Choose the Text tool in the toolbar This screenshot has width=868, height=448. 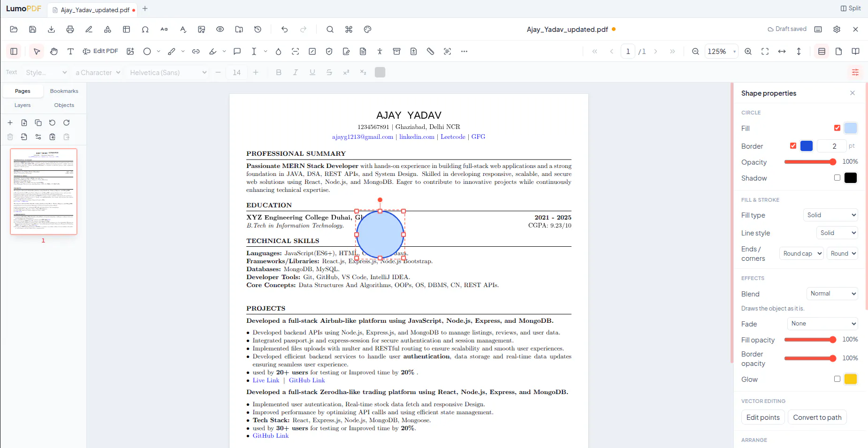point(71,52)
